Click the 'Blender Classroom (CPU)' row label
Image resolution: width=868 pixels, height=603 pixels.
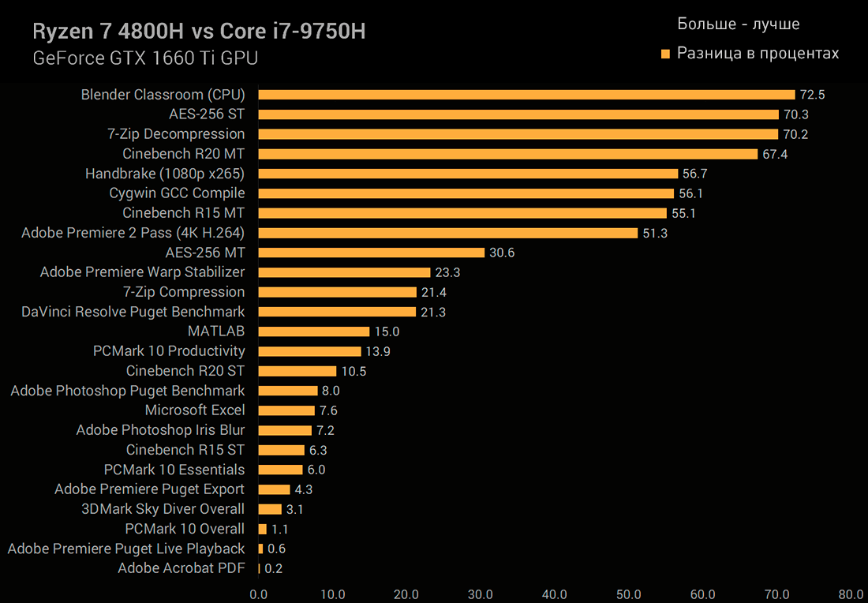tap(163, 95)
